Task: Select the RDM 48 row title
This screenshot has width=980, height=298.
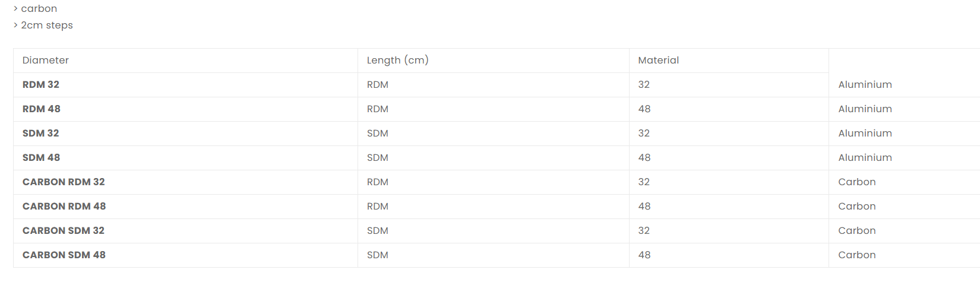Action: (42, 109)
